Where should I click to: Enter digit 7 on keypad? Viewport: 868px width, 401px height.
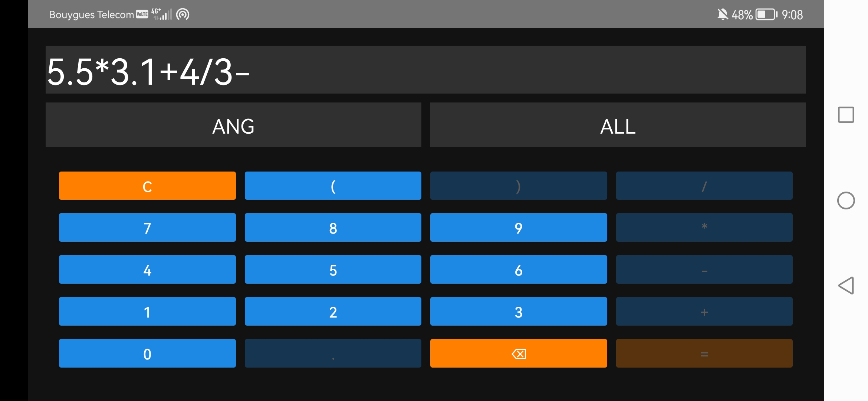(x=147, y=228)
